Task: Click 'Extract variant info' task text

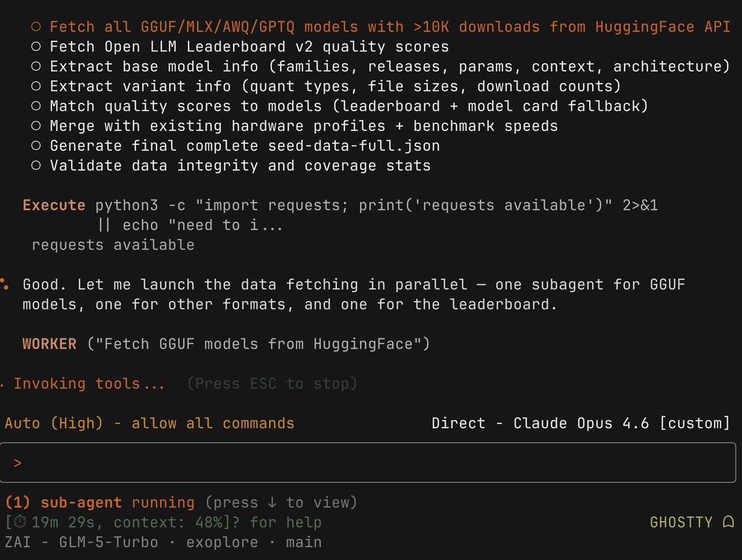Action: pos(335,86)
